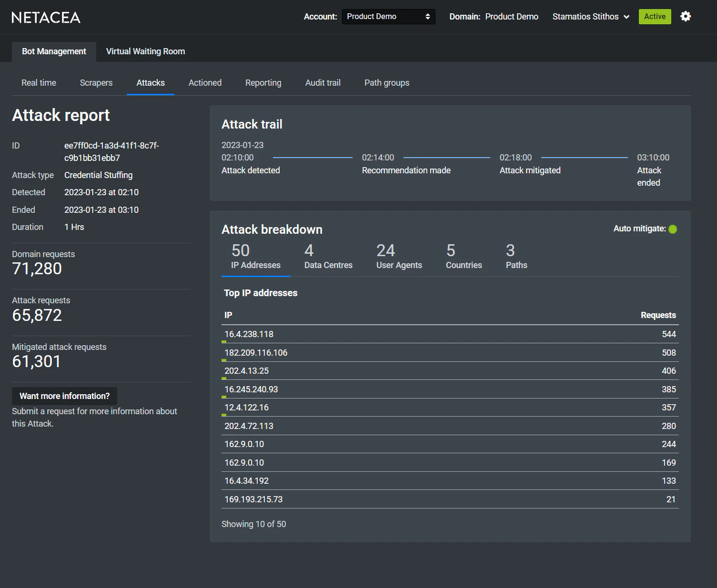
Task: Click the Want more information button
Action: (64, 396)
